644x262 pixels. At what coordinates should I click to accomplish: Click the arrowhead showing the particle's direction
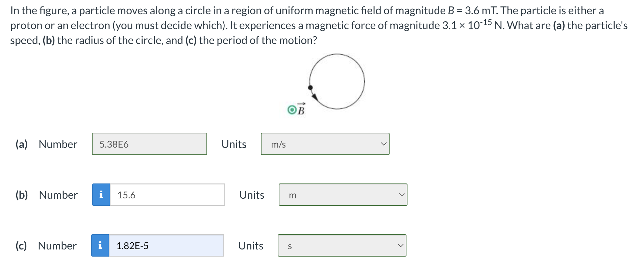tap(314, 96)
